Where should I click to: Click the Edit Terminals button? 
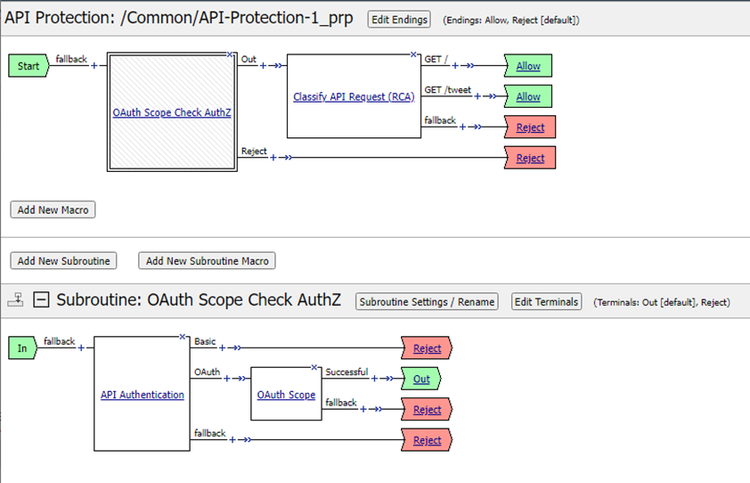pyautogui.click(x=546, y=301)
